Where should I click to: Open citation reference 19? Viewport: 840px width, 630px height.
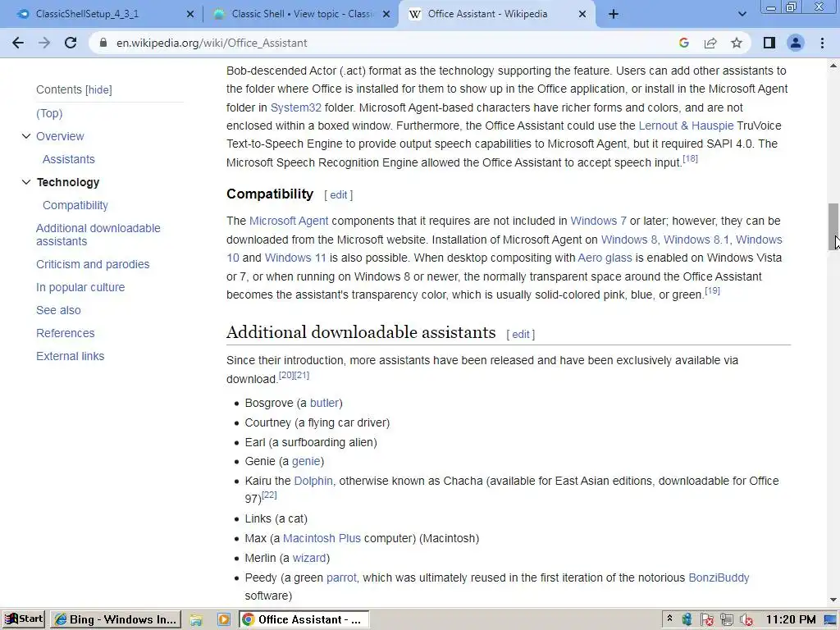(712, 291)
